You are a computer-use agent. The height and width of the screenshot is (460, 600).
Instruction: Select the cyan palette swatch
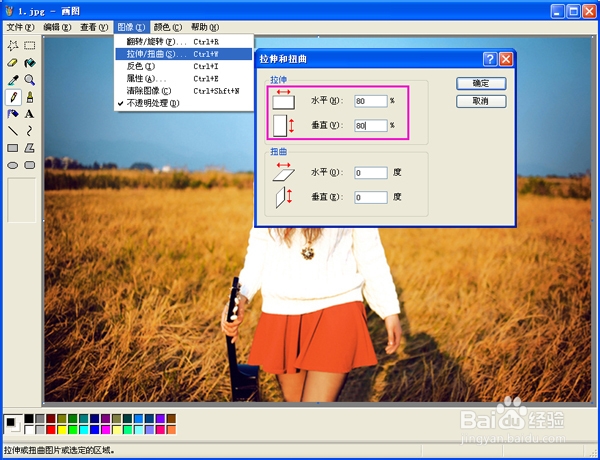pyautogui.click(x=84, y=430)
